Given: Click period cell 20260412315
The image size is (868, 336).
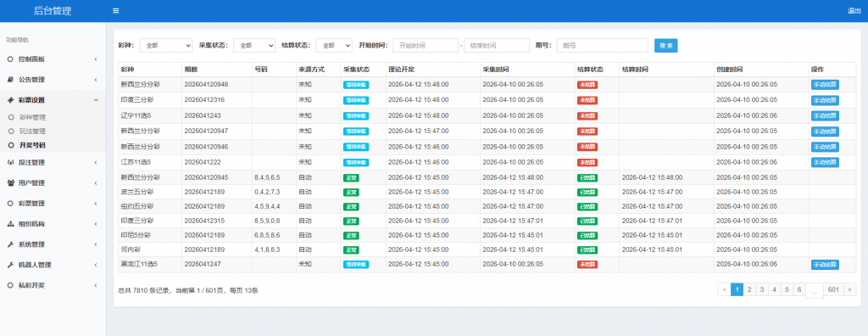Looking at the screenshot, I should pyautogui.click(x=204, y=221).
